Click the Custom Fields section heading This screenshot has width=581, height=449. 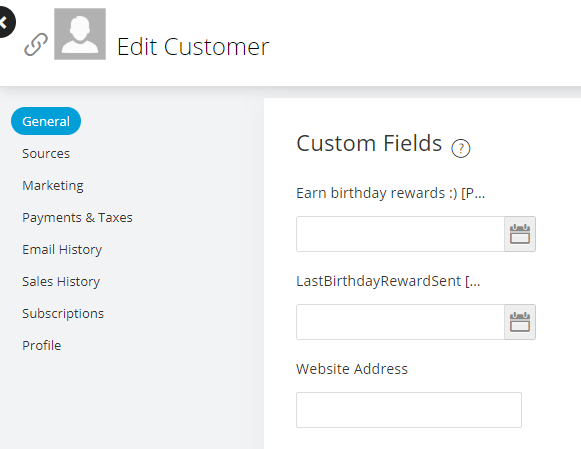(x=369, y=143)
